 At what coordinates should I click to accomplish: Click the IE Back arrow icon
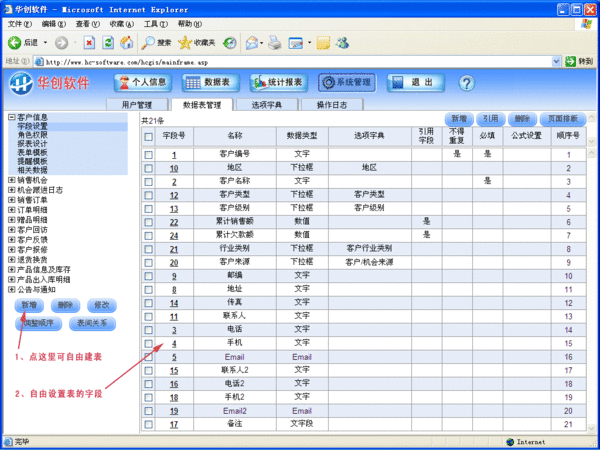coord(15,42)
